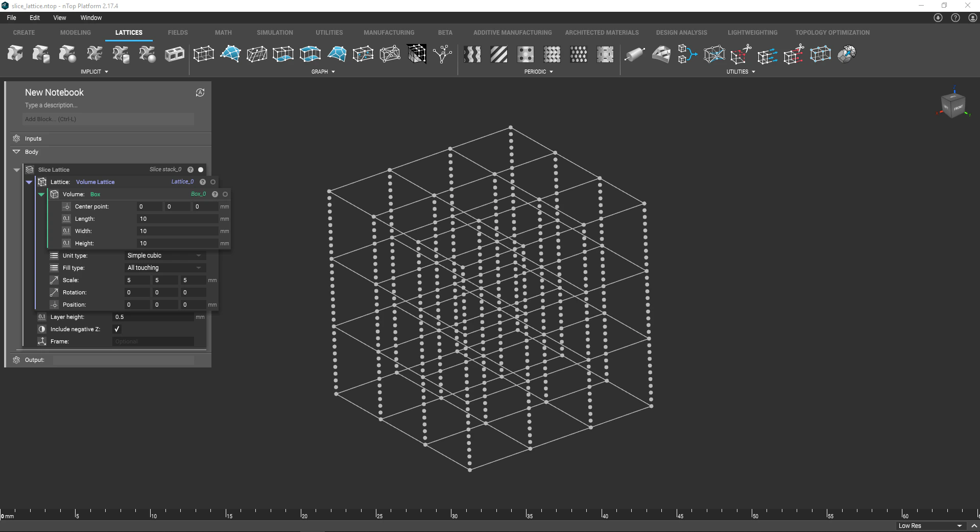The width and height of the screenshot is (980, 532).
Task: Click the notification bell in New Notebook header
Action: tap(200, 92)
